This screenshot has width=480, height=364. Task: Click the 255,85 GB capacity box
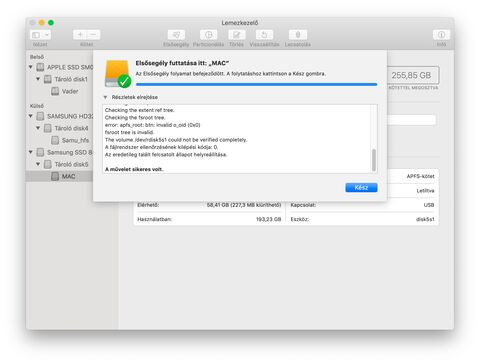point(412,75)
